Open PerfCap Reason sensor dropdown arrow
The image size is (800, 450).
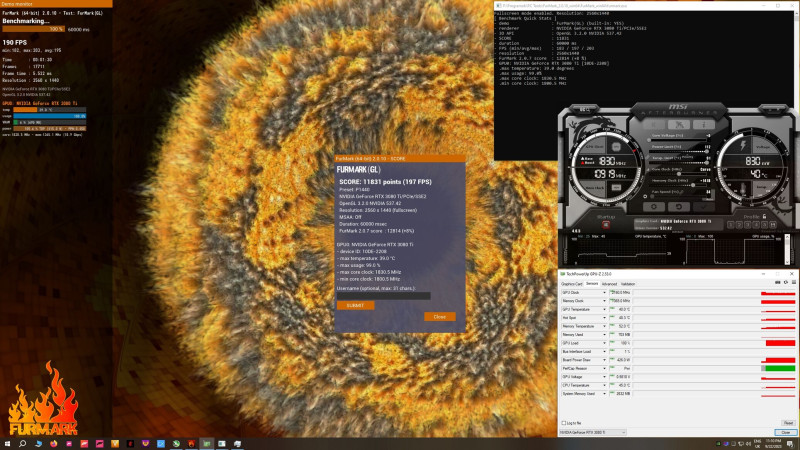pos(605,368)
